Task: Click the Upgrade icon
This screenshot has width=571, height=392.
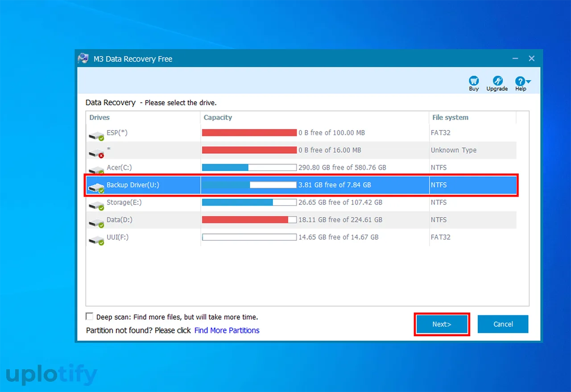Action: tap(497, 81)
